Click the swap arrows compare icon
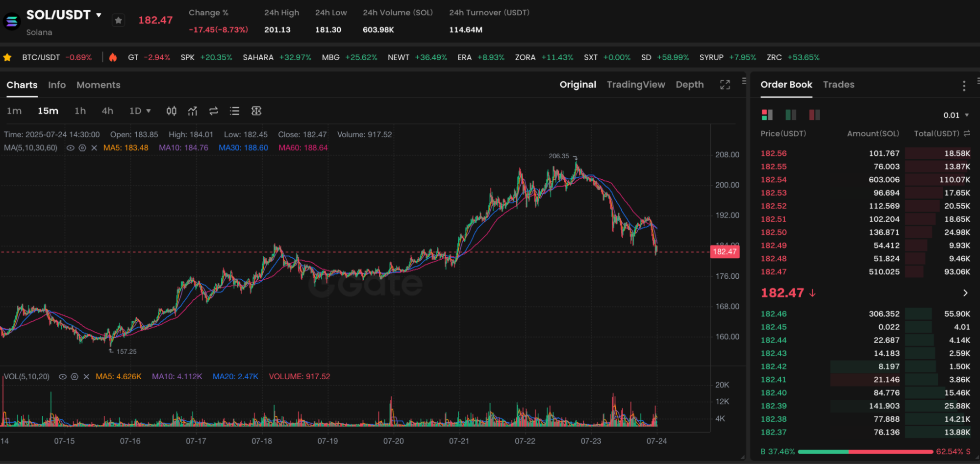This screenshot has height=464, width=980. (213, 111)
